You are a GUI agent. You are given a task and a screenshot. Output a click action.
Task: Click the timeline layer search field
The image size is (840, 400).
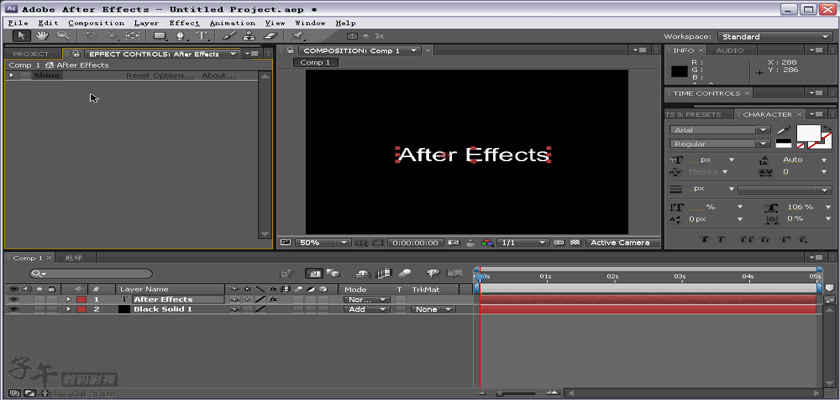point(91,274)
